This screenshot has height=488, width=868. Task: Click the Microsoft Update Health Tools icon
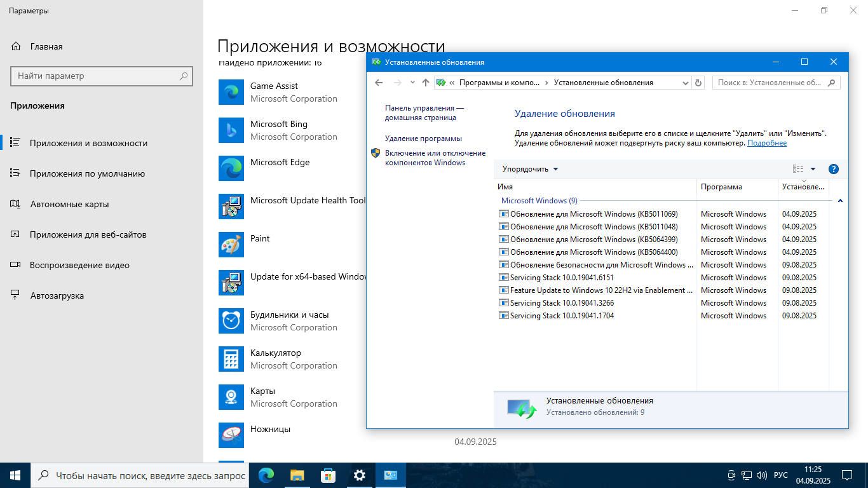[x=231, y=207]
